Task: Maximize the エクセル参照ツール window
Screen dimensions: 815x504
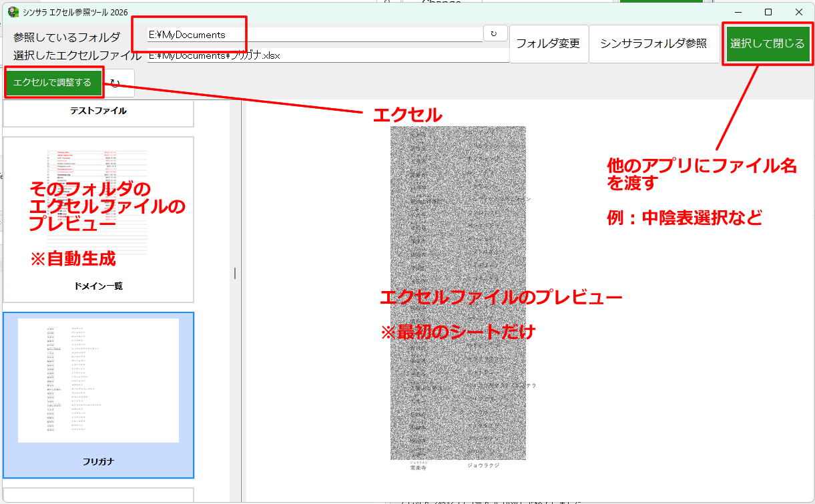Action: 768,12
